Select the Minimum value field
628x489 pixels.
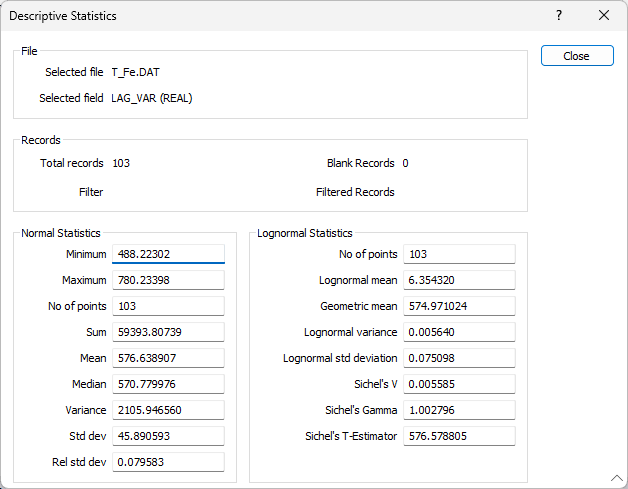click(168, 254)
